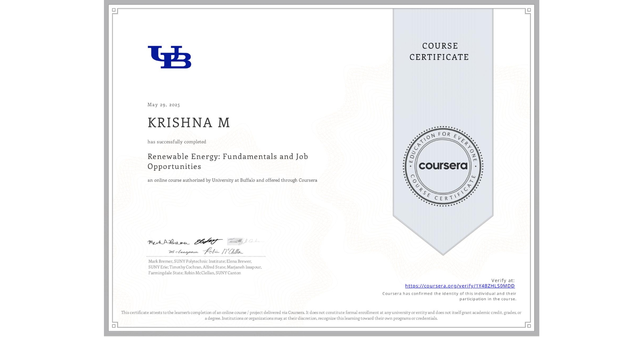
Task: Click Robin McClellan's signature
Action: [x=223, y=251]
